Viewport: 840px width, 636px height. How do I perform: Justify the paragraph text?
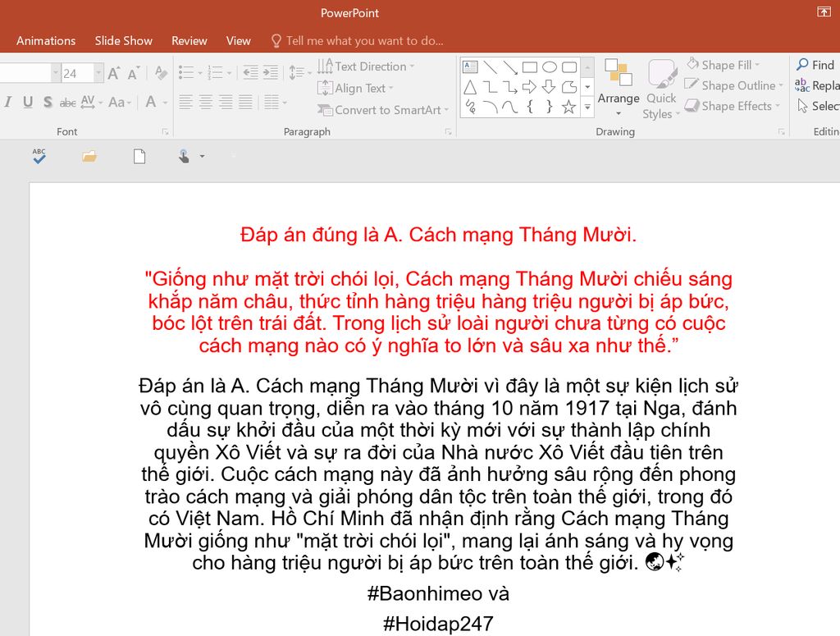[x=245, y=102]
